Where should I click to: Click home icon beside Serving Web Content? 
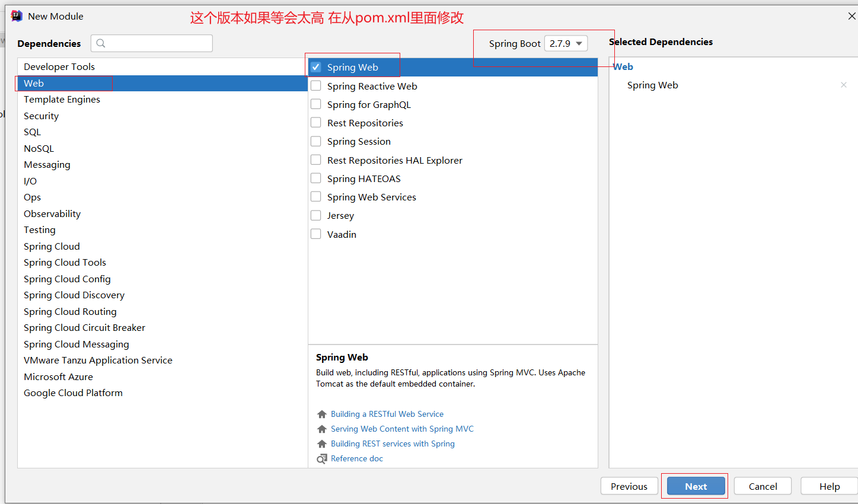click(322, 429)
